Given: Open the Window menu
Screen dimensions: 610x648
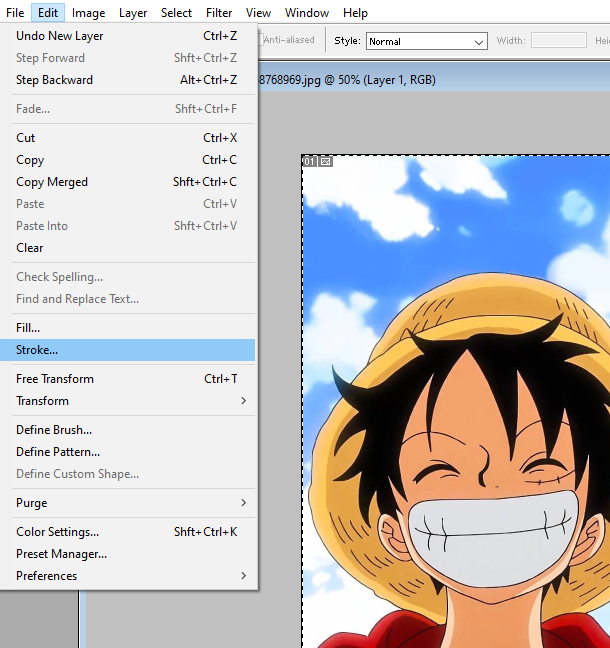Looking at the screenshot, I should click(307, 13).
